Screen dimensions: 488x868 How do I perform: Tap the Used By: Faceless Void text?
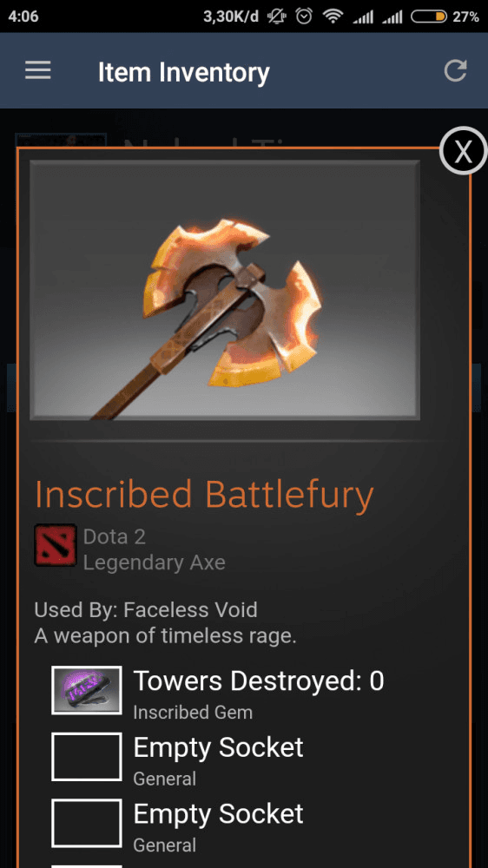(146, 610)
